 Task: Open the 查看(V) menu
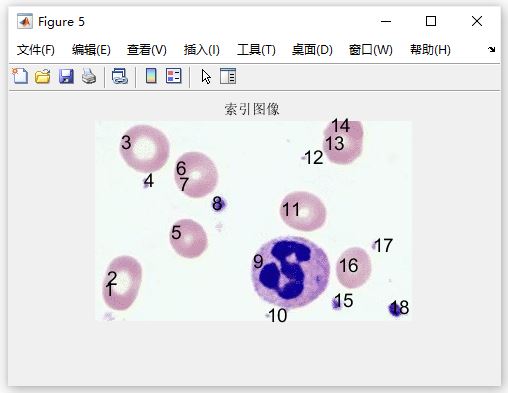(x=147, y=50)
